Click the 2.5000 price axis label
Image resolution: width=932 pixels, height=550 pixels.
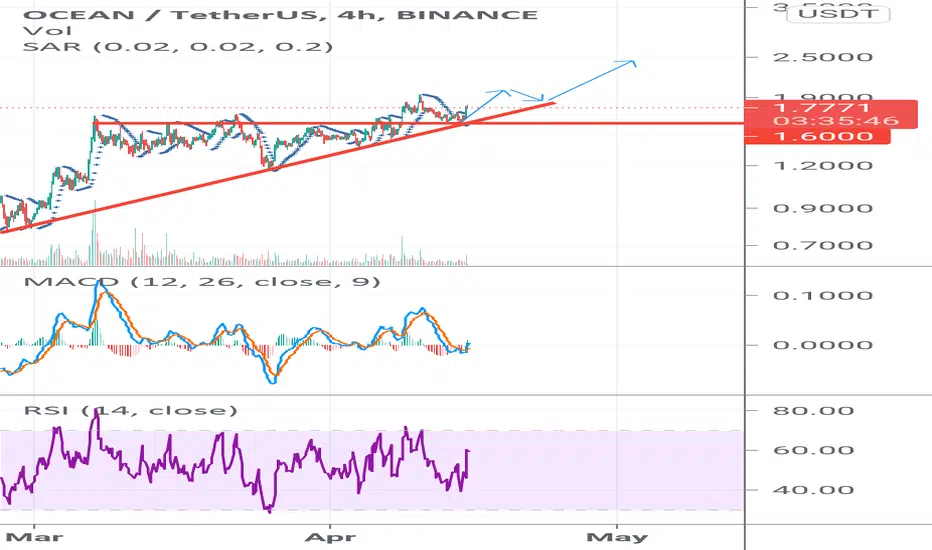pyautogui.click(x=823, y=57)
